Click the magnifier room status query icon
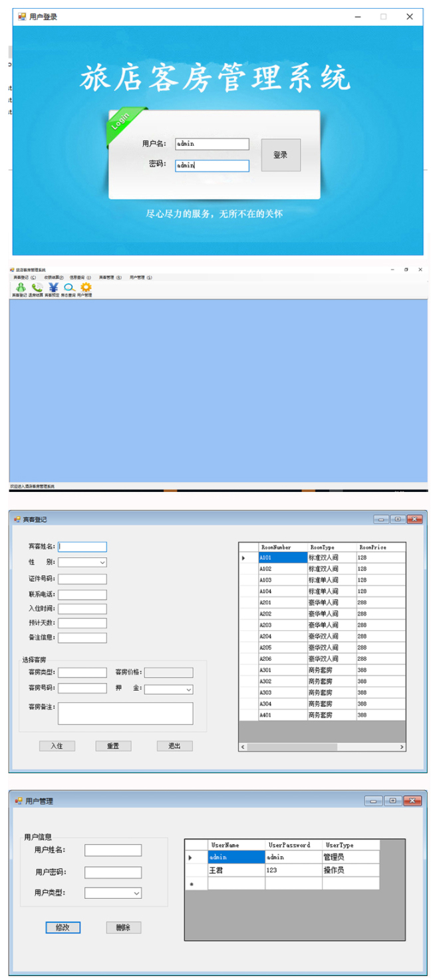 (69, 288)
